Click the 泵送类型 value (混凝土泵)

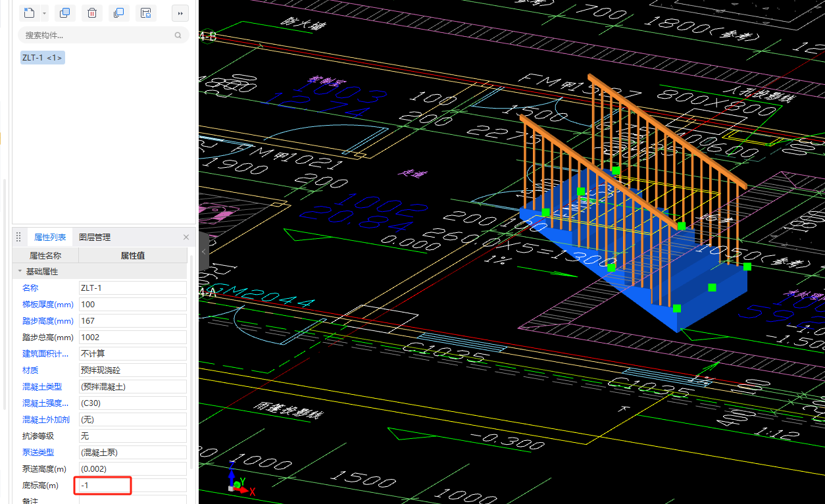(132, 452)
